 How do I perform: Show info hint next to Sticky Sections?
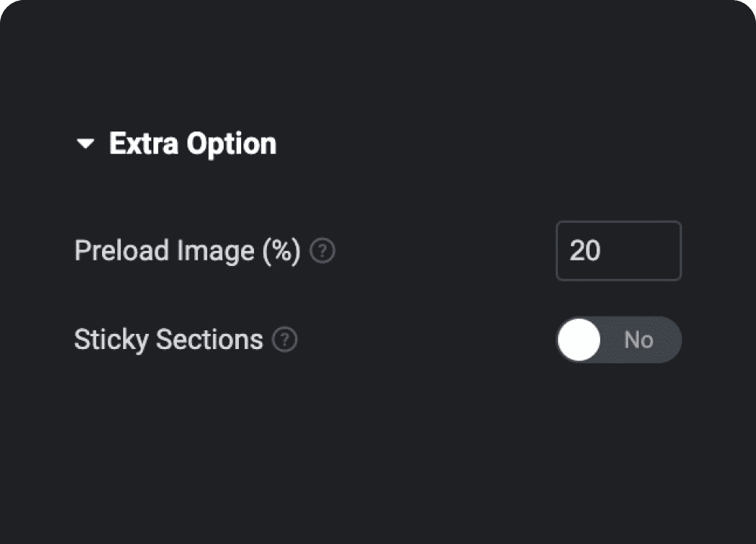tap(285, 340)
